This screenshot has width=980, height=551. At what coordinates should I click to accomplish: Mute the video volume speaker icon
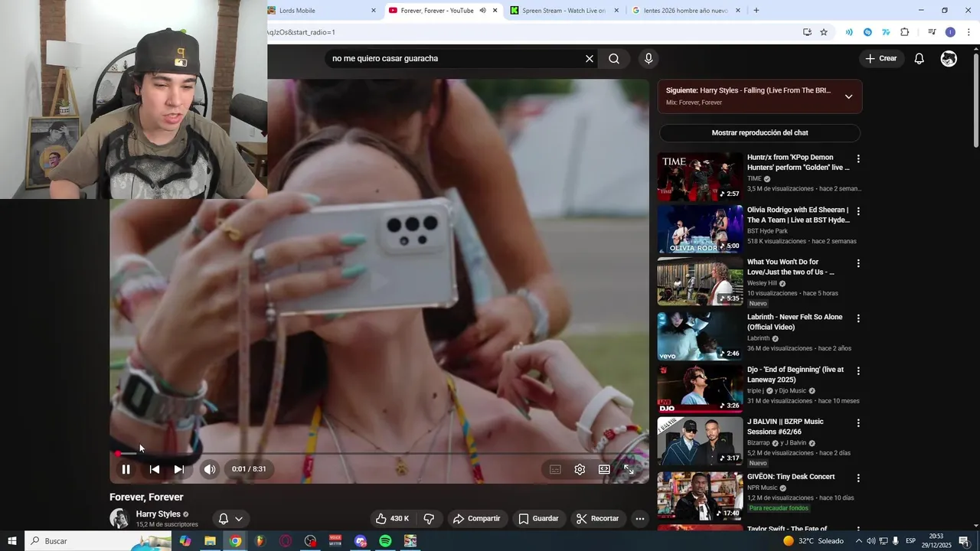click(x=210, y=469)
